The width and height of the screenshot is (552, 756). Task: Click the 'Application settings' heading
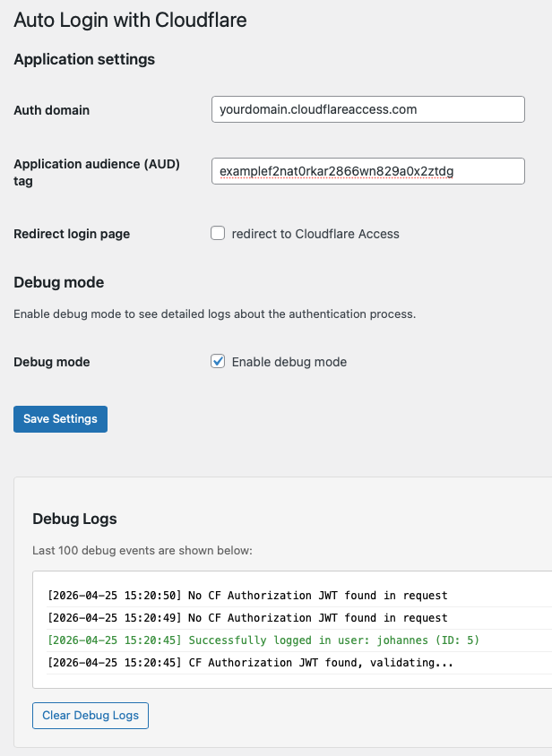click(x=84, y=59)
